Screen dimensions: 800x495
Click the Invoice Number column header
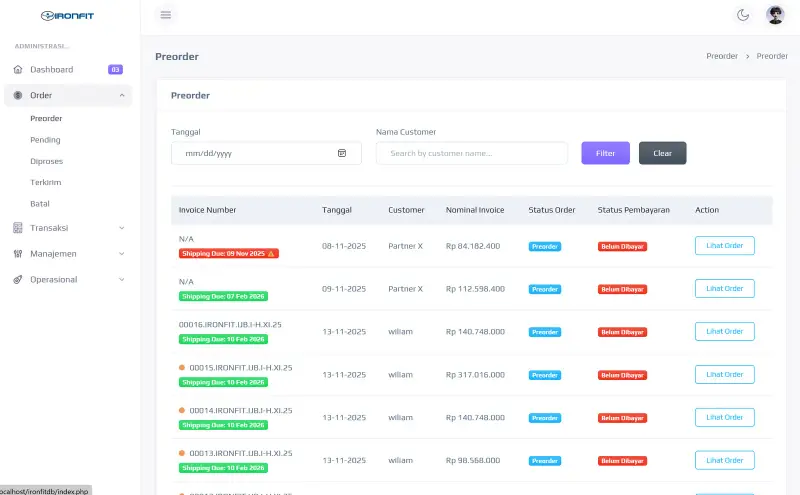coord(207,210)
